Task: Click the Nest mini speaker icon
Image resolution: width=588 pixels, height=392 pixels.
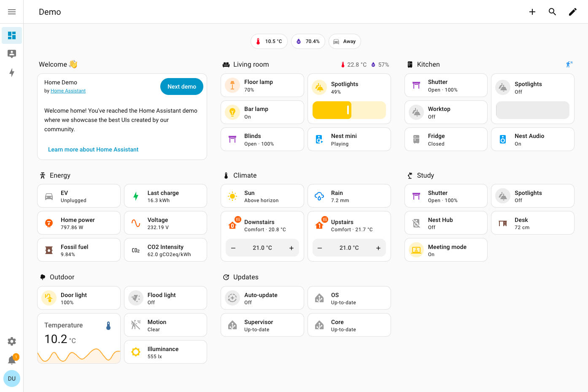Action: click(319, 139)
